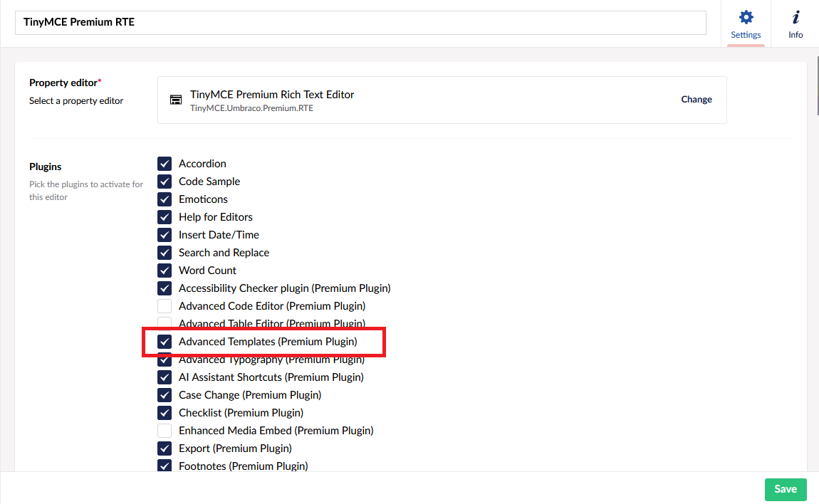Click the Save button
Screen dimensions: 819x504
(785, 489)
